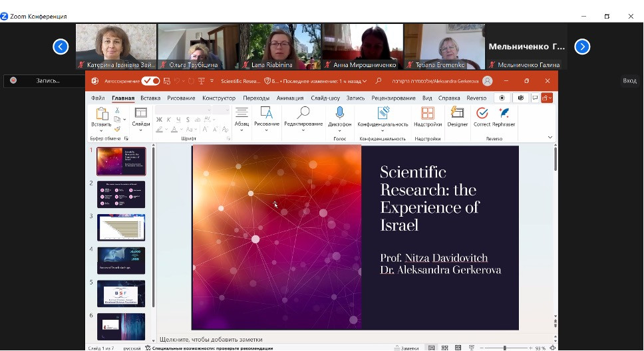Click Zoom next participants arrow
This screenshot has height=351, width=644.
coord(582,47)
